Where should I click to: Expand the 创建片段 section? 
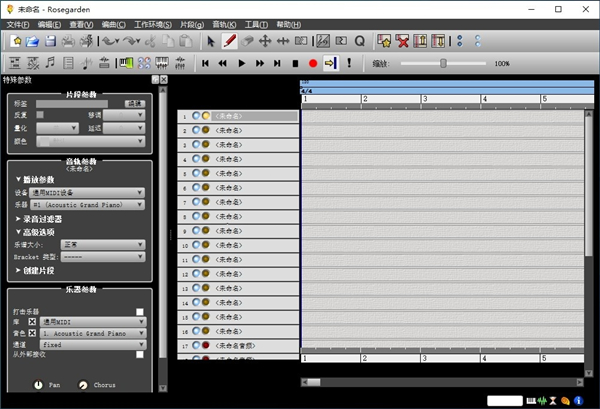pyautogui.click(x=46, y=270)
